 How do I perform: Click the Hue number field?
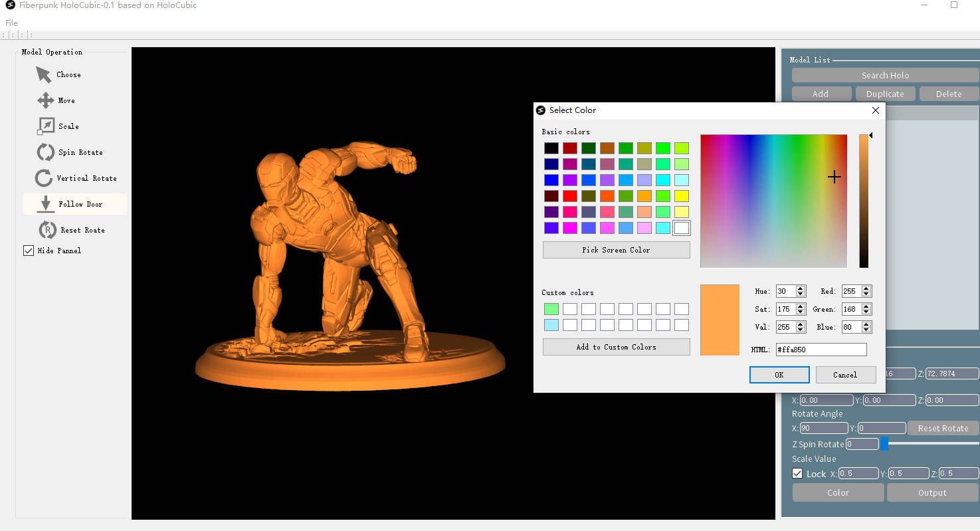click(x=786, y=291)
